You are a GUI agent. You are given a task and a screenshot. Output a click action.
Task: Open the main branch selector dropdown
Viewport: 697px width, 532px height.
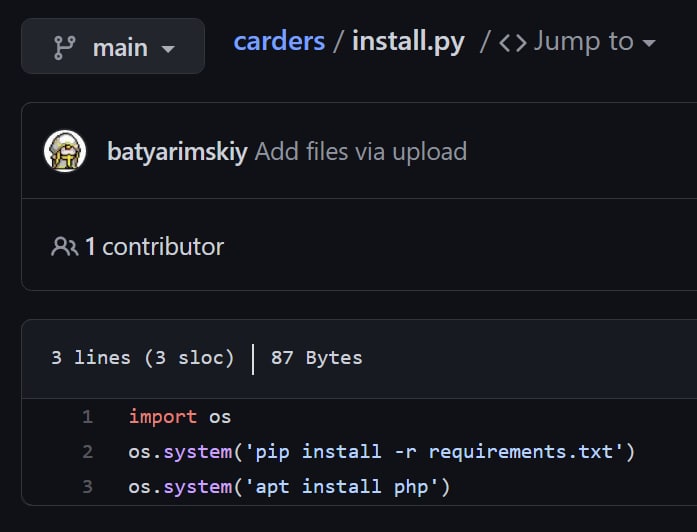pyautogui.click(x=113, y=46)
